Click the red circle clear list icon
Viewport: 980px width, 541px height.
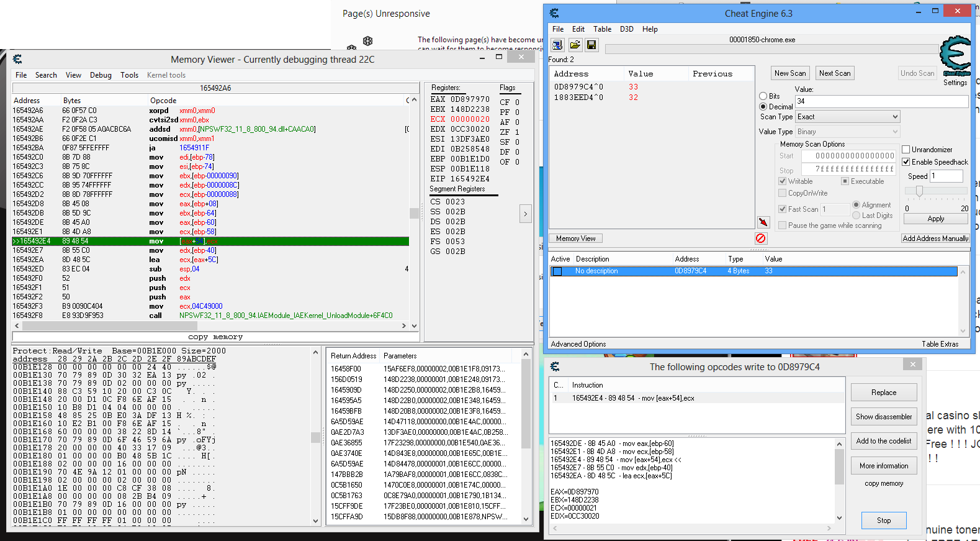pos(761,239)
